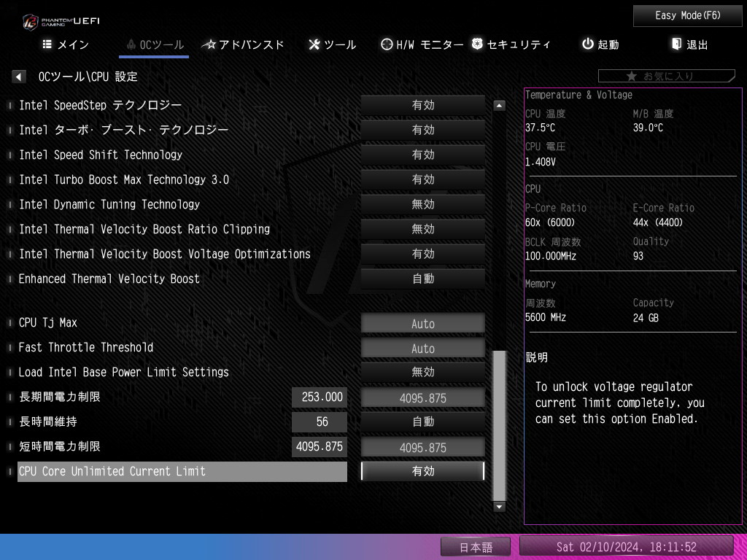Click the door icon of 退出 tab
Screen dimensions: 747x560
click(676, 44)
